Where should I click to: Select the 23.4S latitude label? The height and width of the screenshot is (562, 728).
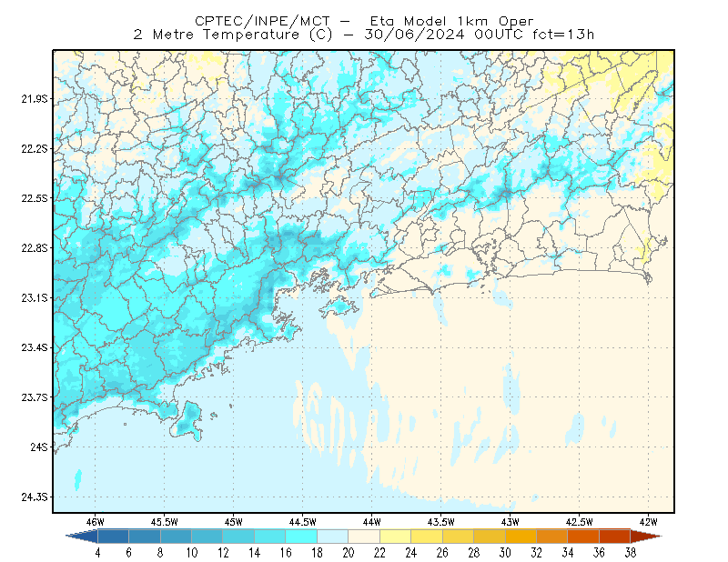click(35, 347)
